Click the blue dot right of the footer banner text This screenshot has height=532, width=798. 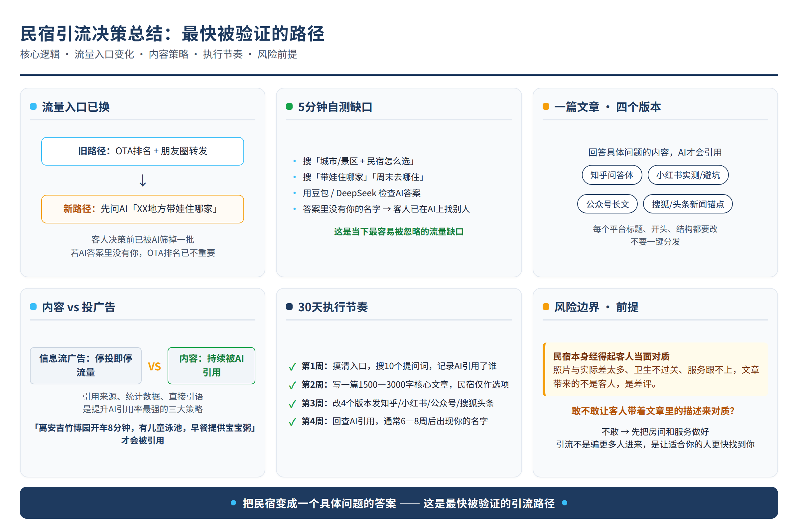coord(565,503)
